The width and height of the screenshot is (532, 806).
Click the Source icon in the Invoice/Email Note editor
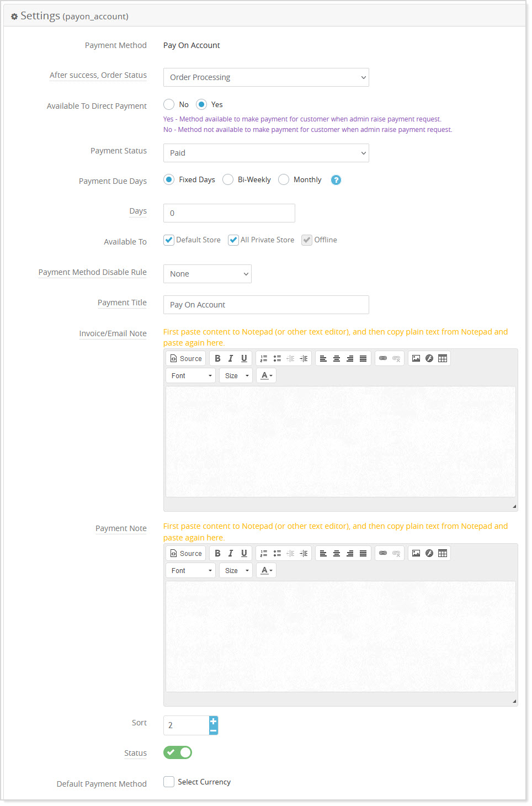point(185,358)
